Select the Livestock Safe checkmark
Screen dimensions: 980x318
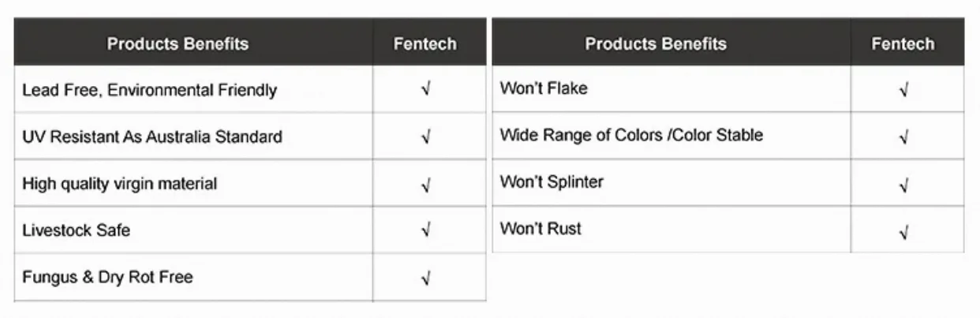pyautogui.click(x=426, y=232)
